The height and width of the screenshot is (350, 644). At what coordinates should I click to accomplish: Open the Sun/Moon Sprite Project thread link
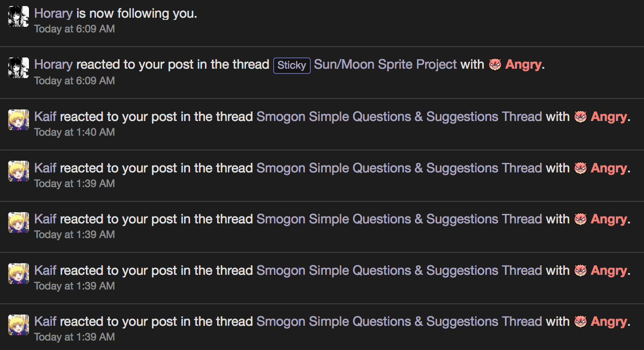[x=385, y=65]
